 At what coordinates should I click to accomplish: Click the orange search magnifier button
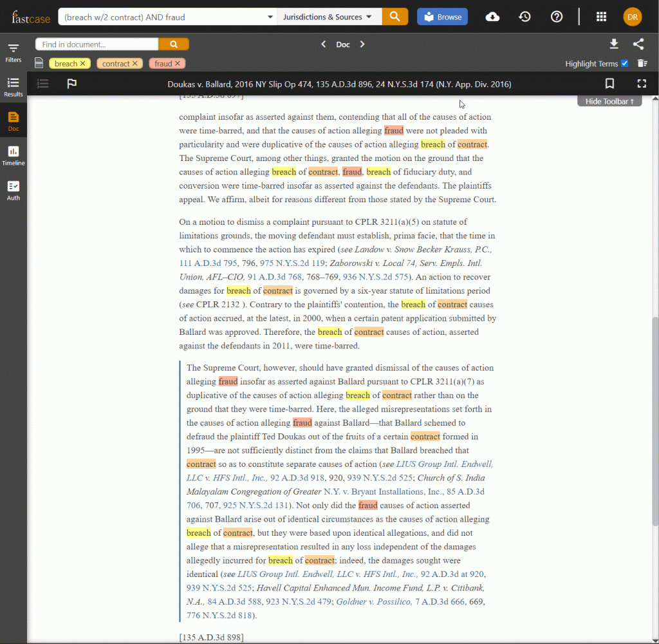(x=395, y=17)
